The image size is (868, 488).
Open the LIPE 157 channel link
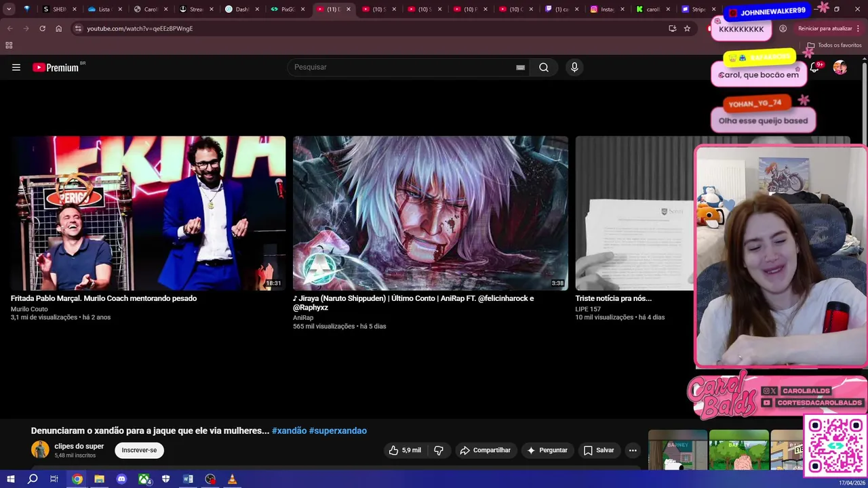coord(588,309)
